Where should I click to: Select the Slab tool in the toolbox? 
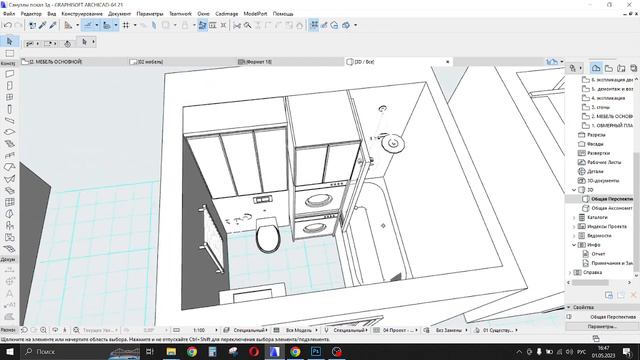pyautogui.click(x=9, y=132)
